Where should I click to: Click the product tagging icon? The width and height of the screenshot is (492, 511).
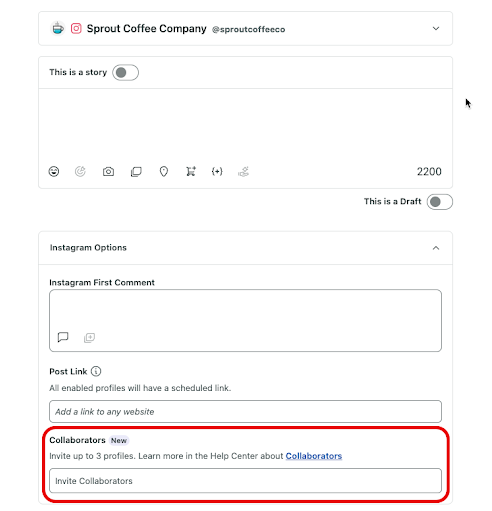191,171
